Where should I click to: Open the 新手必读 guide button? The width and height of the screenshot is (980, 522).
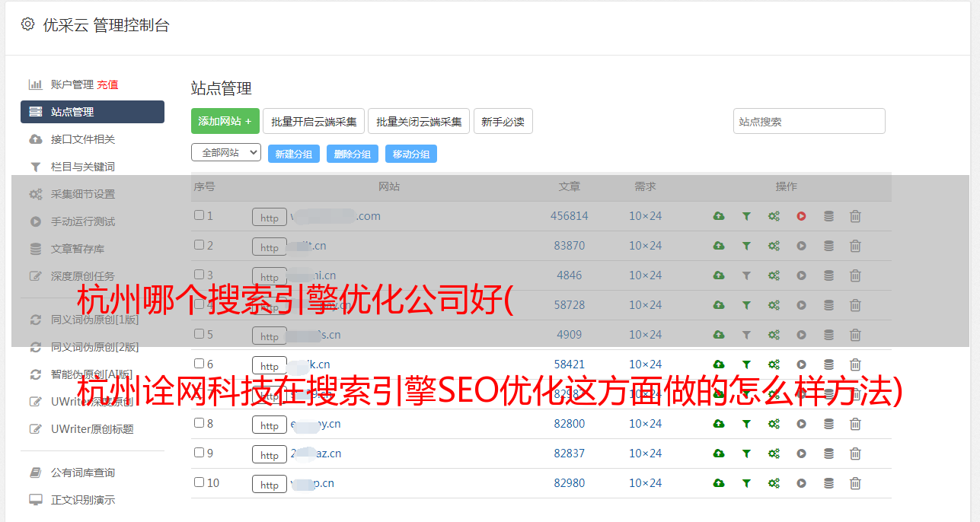pyautogui.click(x=503, y=121)
